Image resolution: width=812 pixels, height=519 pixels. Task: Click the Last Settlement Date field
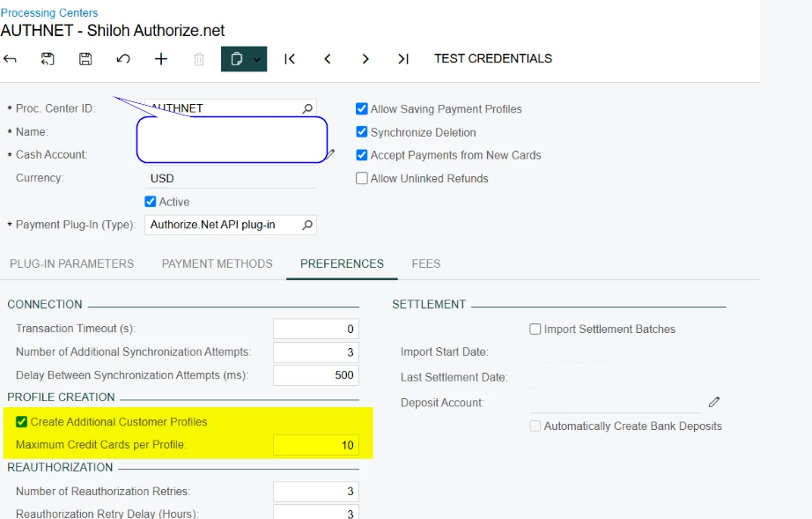(x=572, y=378)
